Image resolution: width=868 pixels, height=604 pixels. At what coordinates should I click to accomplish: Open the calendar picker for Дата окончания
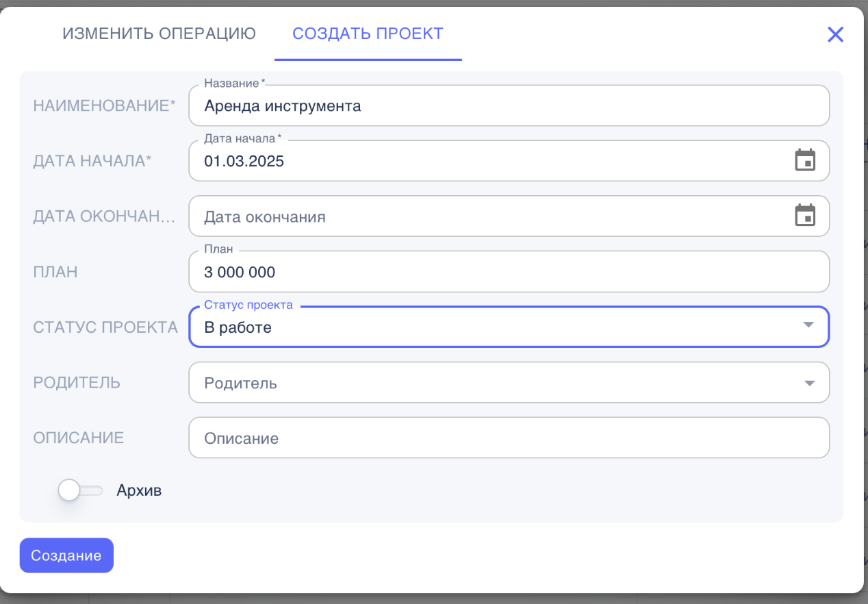click(x=806, y=216)
